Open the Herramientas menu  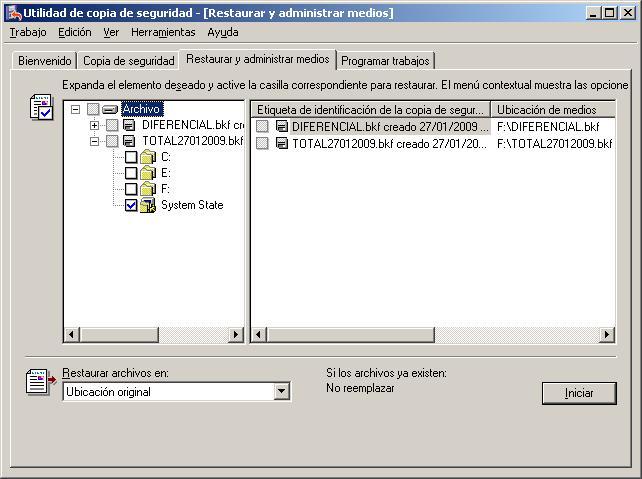coord(163,32)
